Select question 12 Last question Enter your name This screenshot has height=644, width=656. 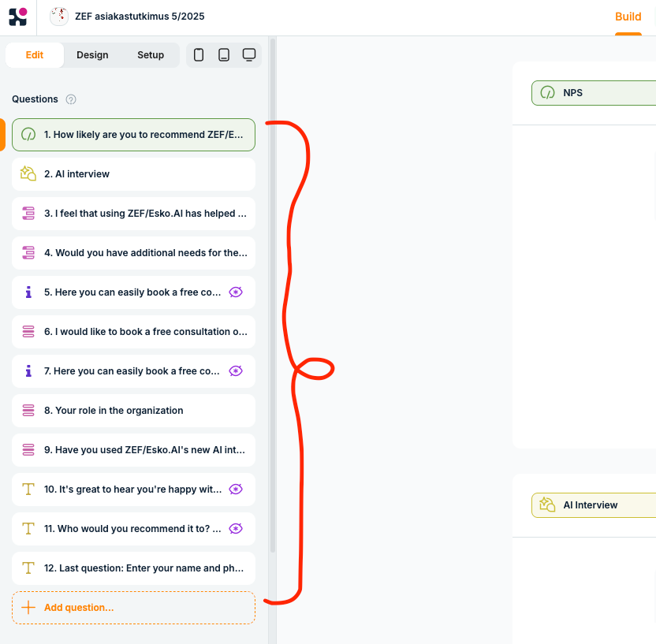pyautogui.click(x=133, y=568)
